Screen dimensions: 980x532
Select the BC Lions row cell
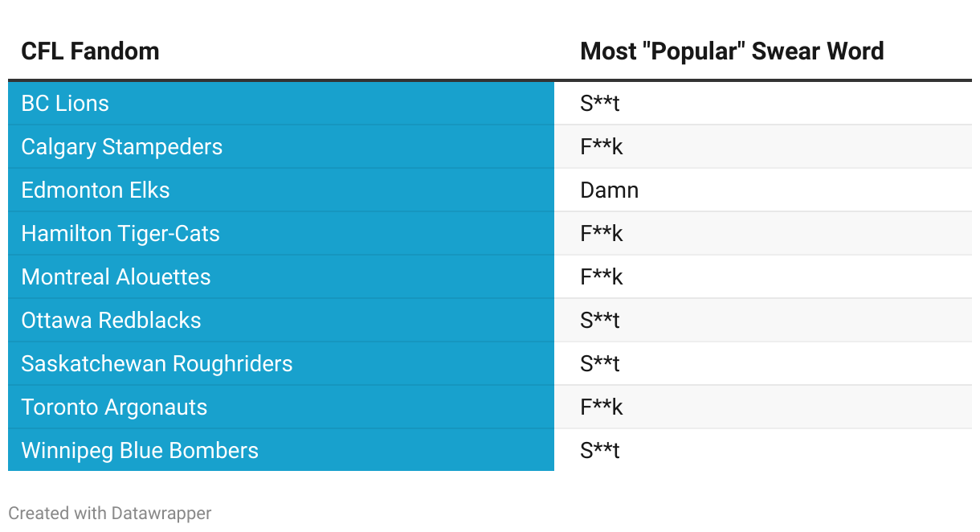(x=65, y=104)
